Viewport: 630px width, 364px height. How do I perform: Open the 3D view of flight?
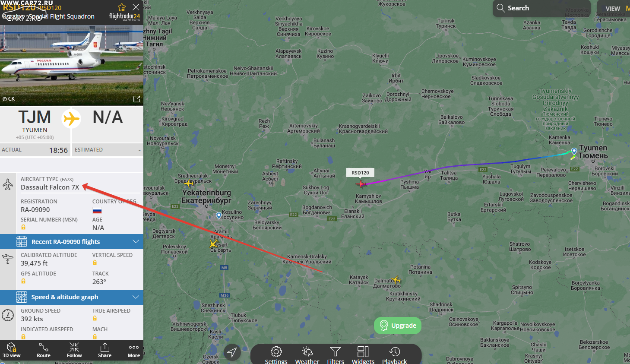(x=12, y=350)
